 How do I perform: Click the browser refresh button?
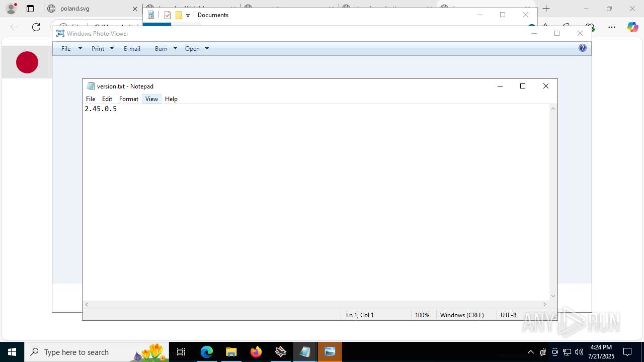click(x=36, y=27)
